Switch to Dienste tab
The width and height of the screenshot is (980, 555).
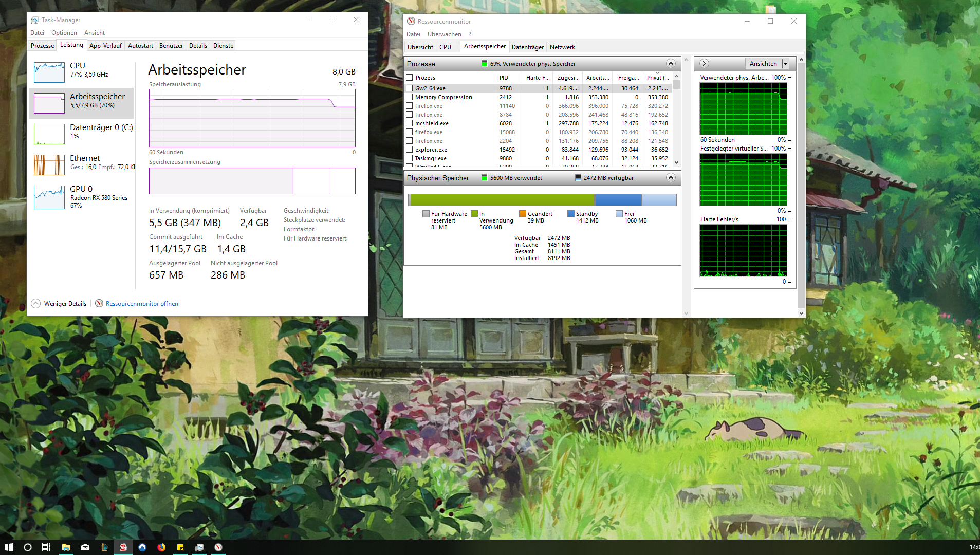click(x=223, y=46)
